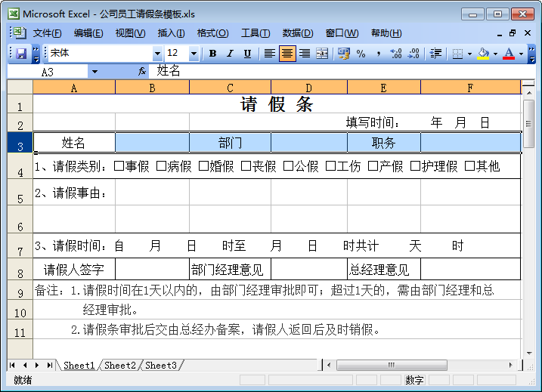
Task: Click the Borders icon
Action: [x=457, y=54]
